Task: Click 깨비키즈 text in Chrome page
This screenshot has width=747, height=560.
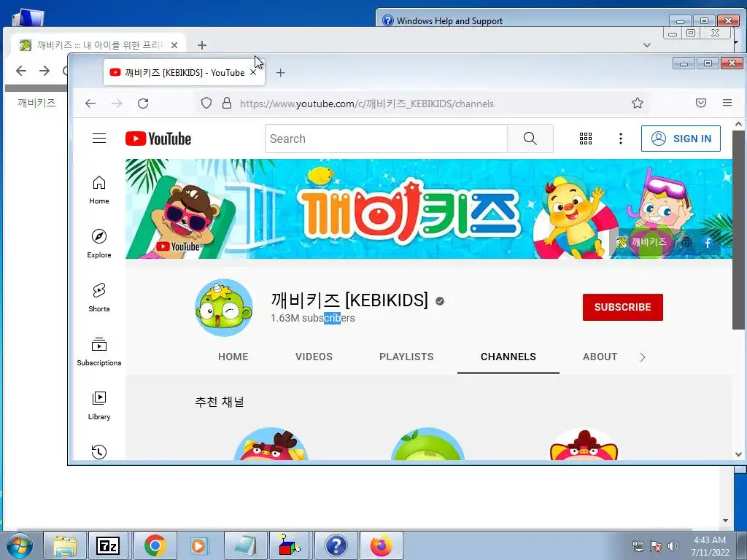Action: (x=36, y=103)
